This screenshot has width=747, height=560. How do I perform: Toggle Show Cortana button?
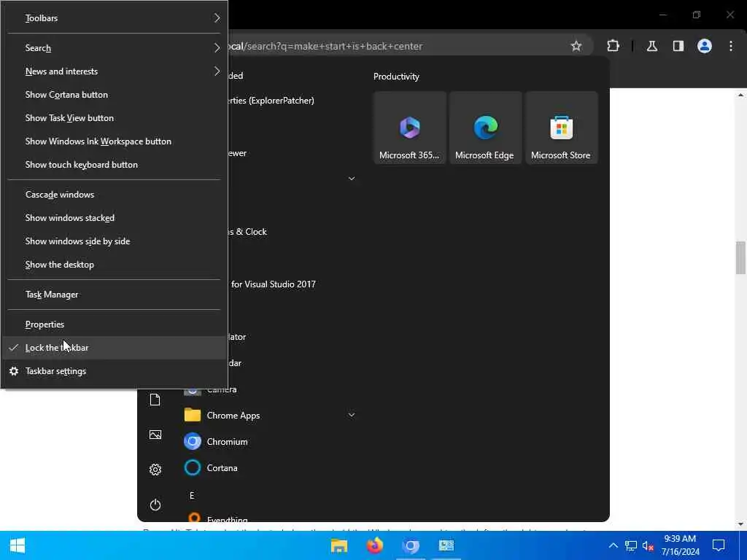115,95
